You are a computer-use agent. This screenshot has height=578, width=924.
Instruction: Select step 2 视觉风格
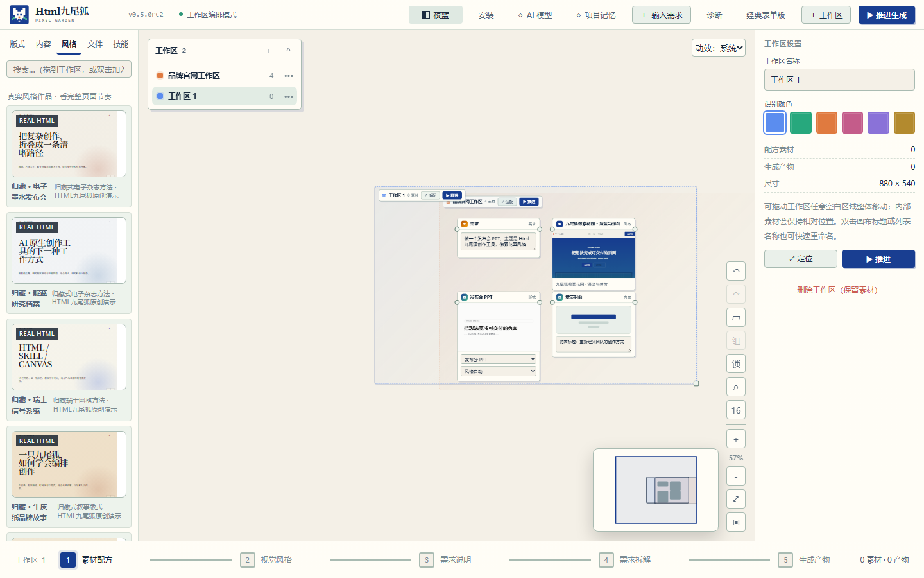pyautogui.click(x=266, y=560)
